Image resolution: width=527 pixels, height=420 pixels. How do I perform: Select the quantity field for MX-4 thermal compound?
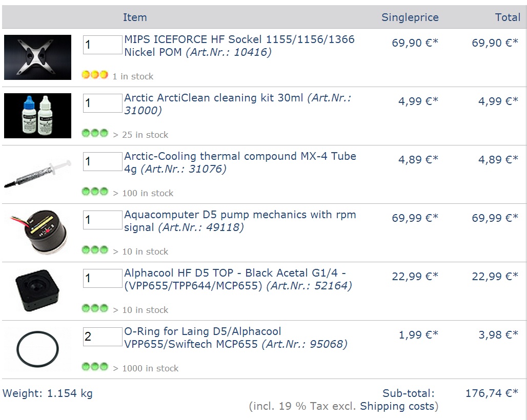click(x=103, y=161)
